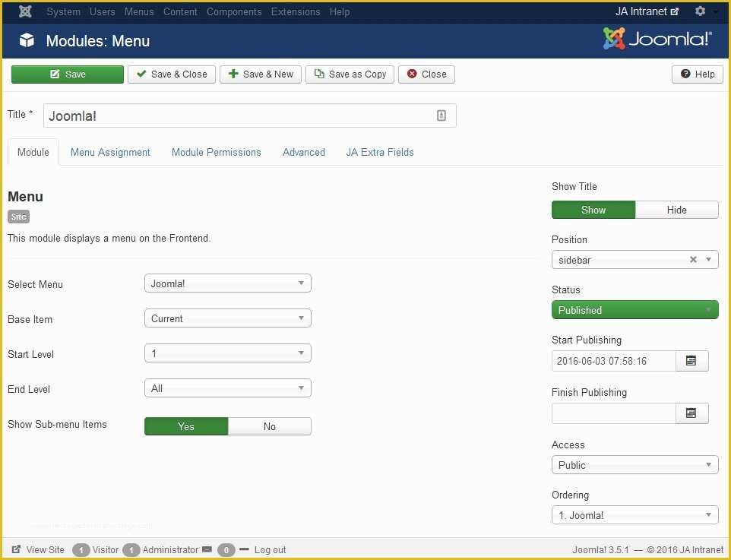The height and width of the screenshot is (560, 731).
Task: Open the Start Level dropdown
Action: pos(227,353)
